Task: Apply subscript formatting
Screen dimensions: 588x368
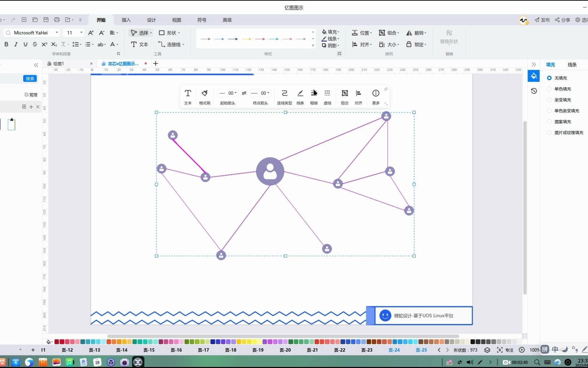Action: pyautogui.click(x=54, y=44)
